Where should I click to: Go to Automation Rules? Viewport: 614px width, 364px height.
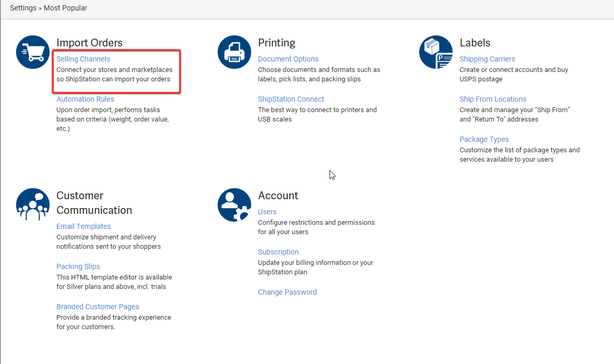pyautogui.click(x=85, y=99)
